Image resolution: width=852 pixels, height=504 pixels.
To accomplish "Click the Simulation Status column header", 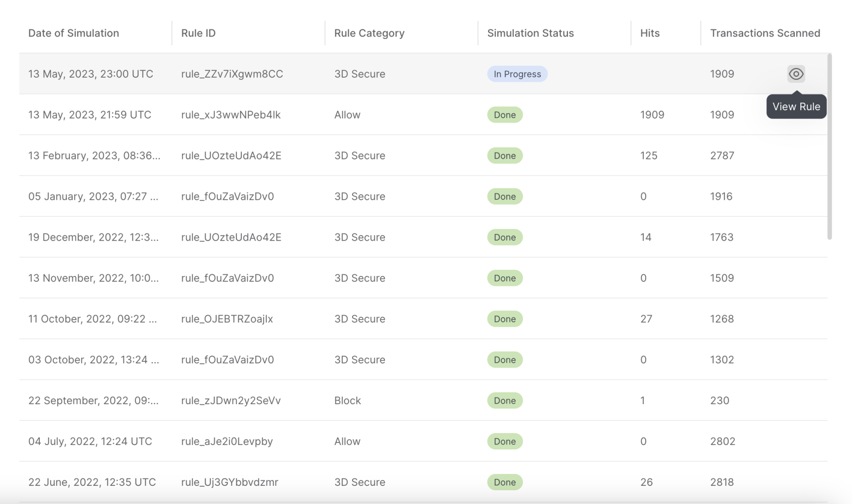I will pyautogui.click(x=530, y=33).
